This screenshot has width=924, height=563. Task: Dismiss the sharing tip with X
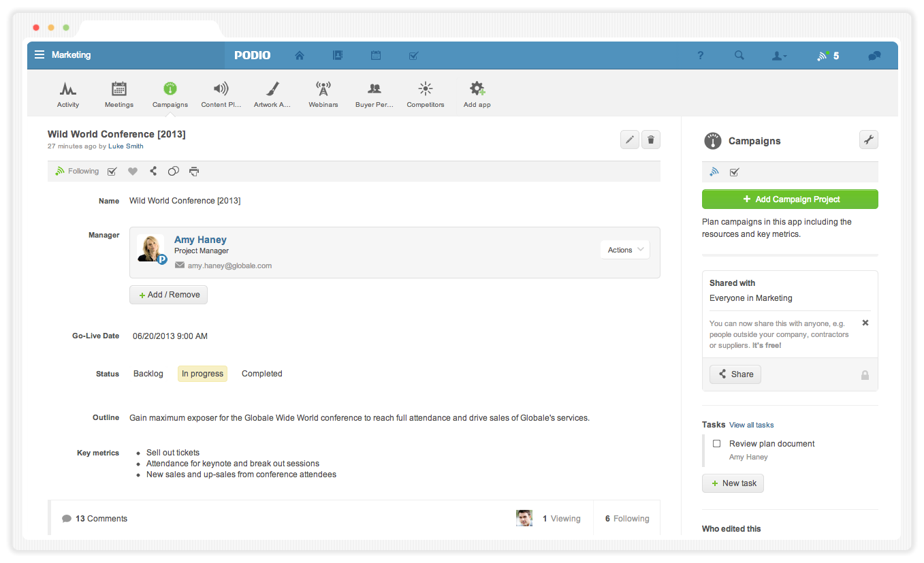pyautogui.click(x=865, y=323)
